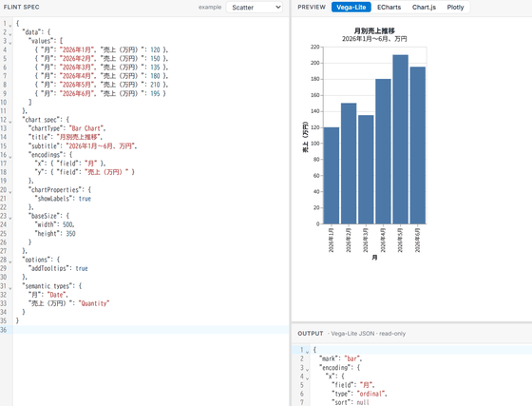
Task: Collapse the fold arrow on line 1
Action: coord(10,25)
